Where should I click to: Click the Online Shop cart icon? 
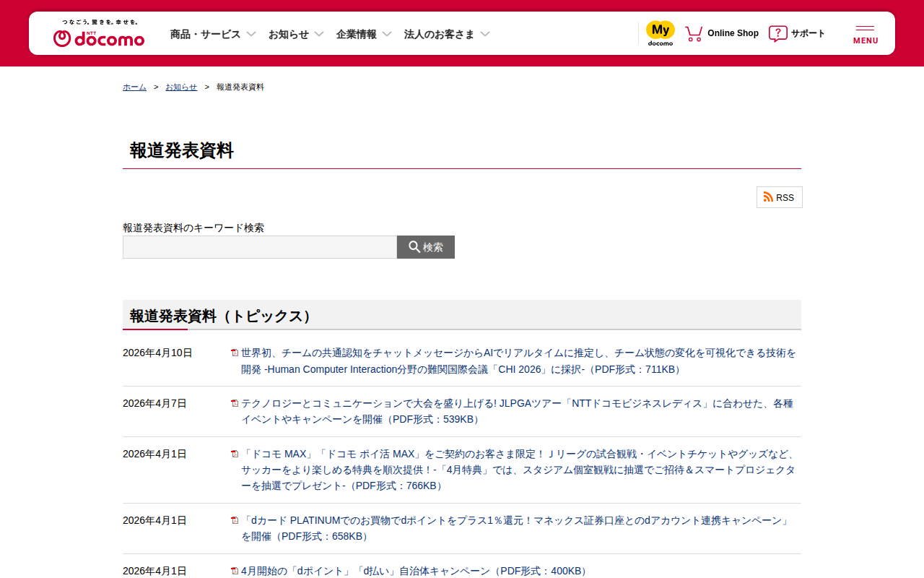694,33
